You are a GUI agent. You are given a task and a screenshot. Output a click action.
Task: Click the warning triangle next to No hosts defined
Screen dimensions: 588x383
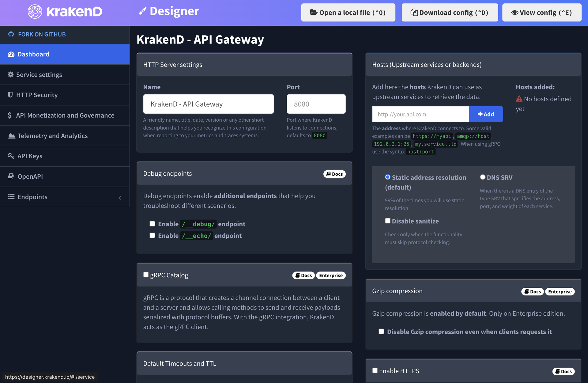click(519, 99)
